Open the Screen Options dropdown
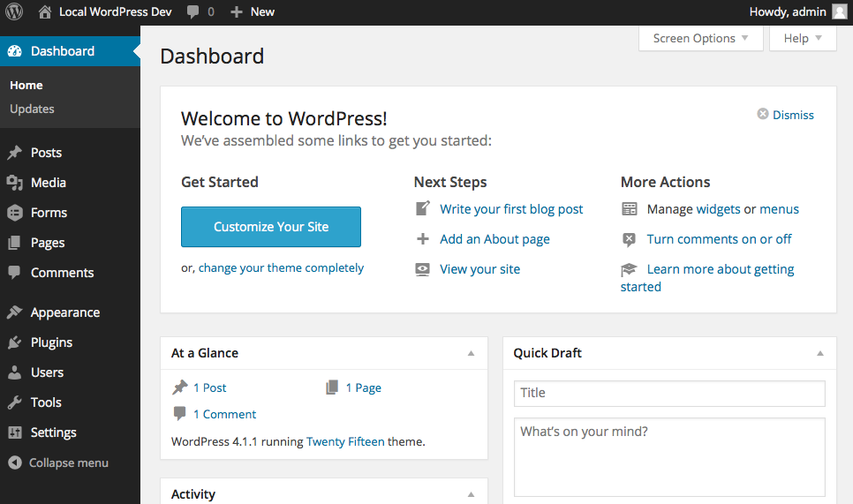 [x=701, y=38]
